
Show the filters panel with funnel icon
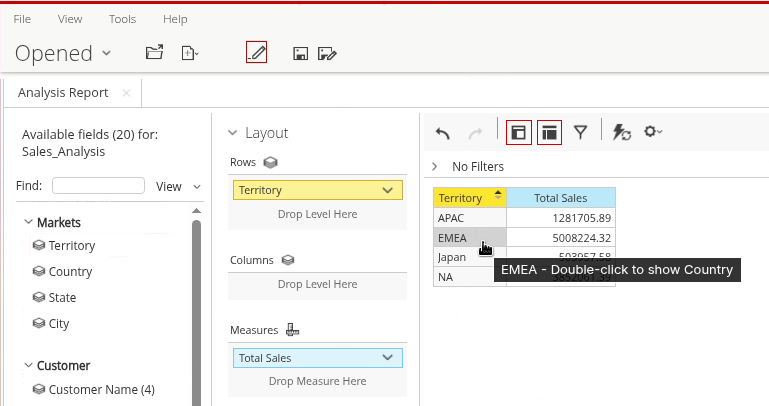[x=580, y=132]
